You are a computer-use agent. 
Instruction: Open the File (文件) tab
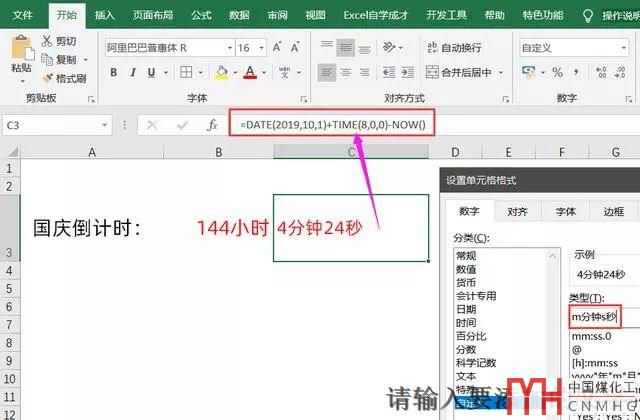(x=22, y=16)
